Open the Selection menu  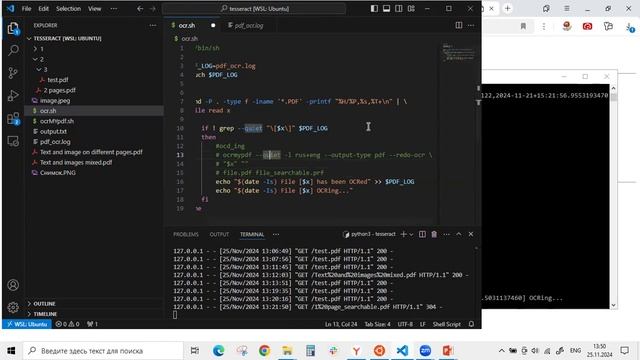68,9
